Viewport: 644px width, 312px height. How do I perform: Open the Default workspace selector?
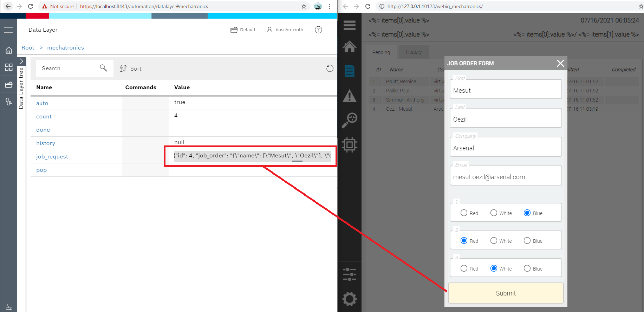[243, 30]
